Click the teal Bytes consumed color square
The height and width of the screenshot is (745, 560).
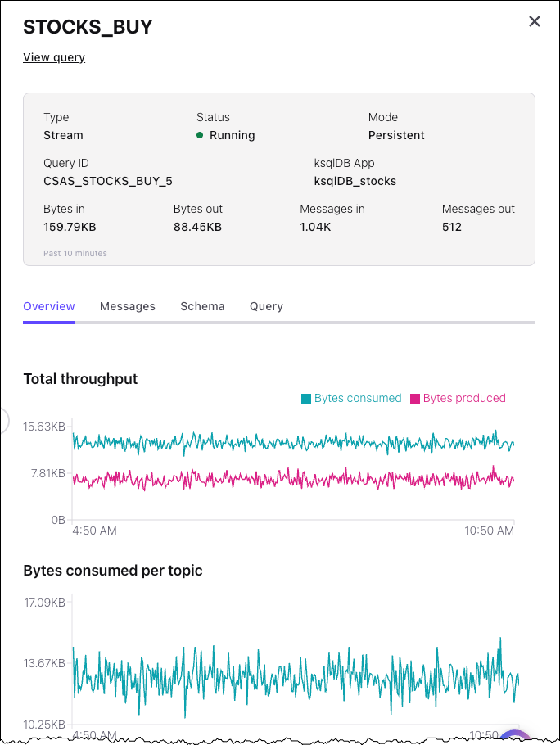[x=306, y=399]
